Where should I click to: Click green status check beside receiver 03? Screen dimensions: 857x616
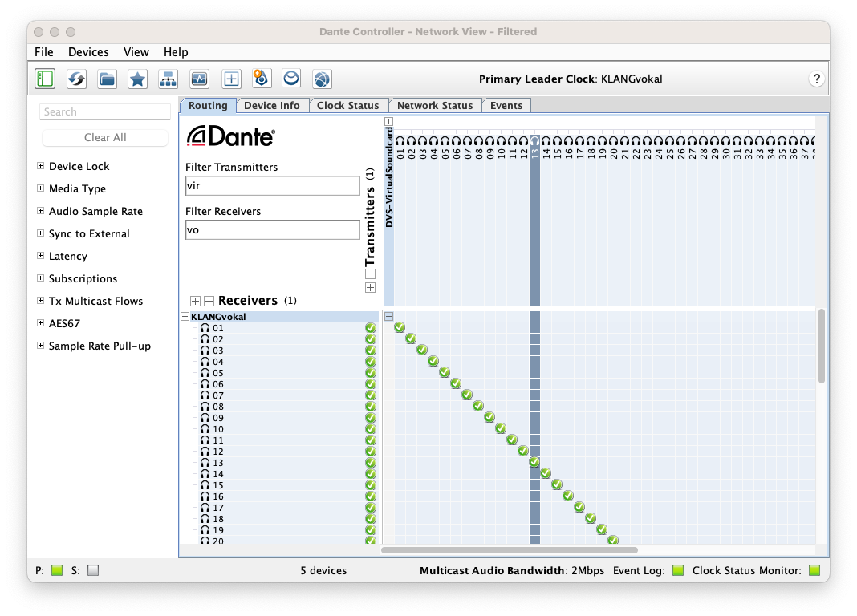point(371,350)
